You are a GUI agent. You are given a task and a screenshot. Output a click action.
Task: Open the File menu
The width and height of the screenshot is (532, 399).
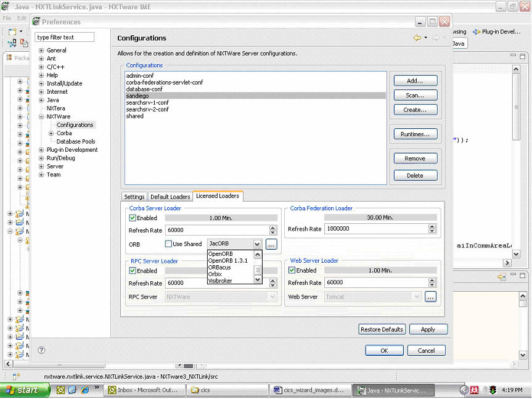click(x=7, y=18)
